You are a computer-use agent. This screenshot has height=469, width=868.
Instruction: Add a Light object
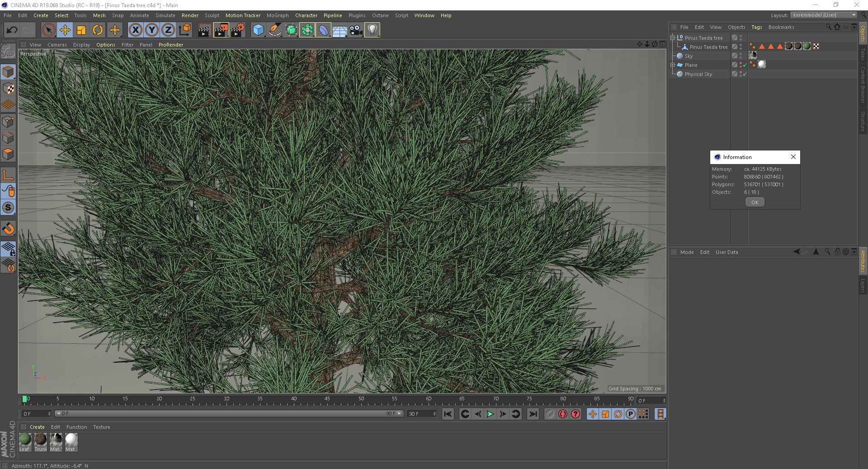pyautogui.click(x=372, y=30)
